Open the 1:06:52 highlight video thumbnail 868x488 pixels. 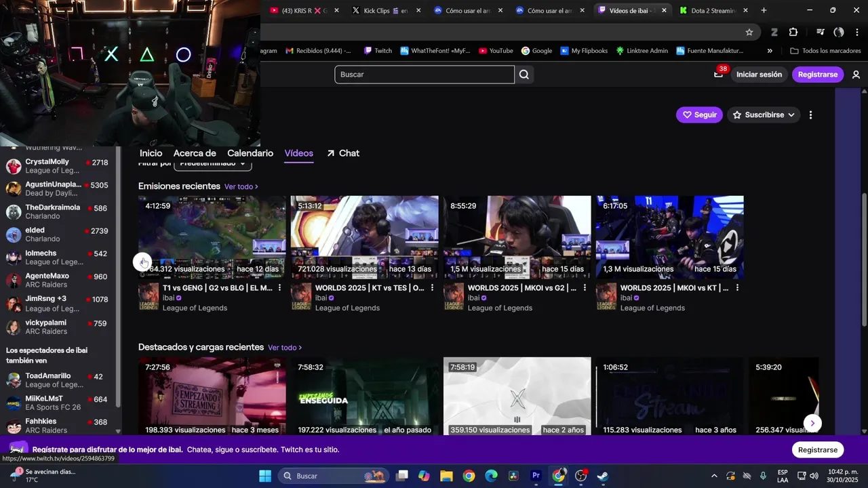coord(670,396)
